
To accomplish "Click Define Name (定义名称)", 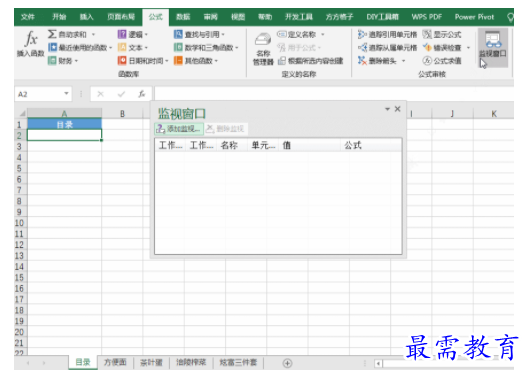I will click(x=296, y=34).
